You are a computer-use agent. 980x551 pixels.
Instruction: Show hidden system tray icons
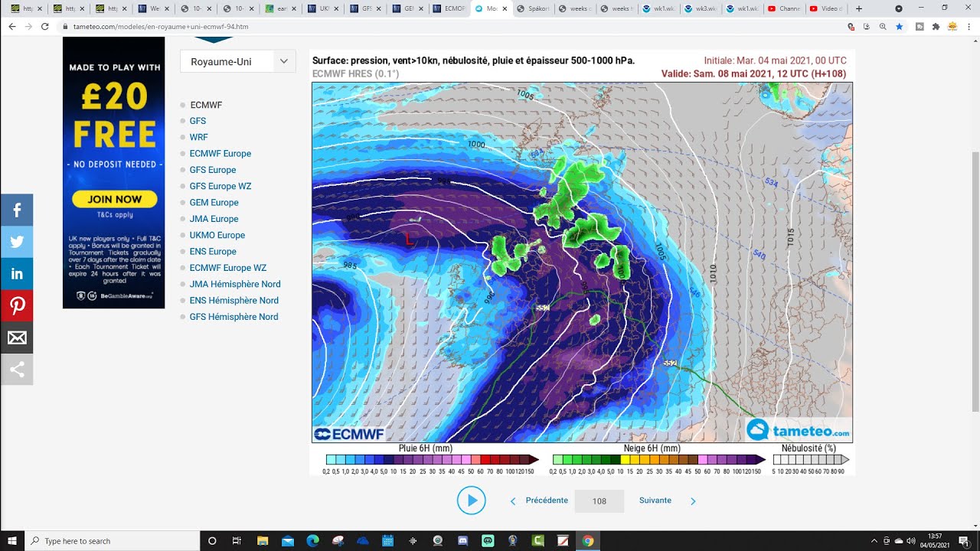[874, 540]
